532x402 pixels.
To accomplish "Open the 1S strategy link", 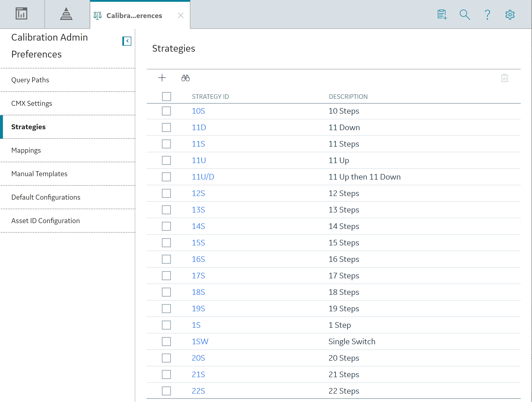I will tap(196, 325).
